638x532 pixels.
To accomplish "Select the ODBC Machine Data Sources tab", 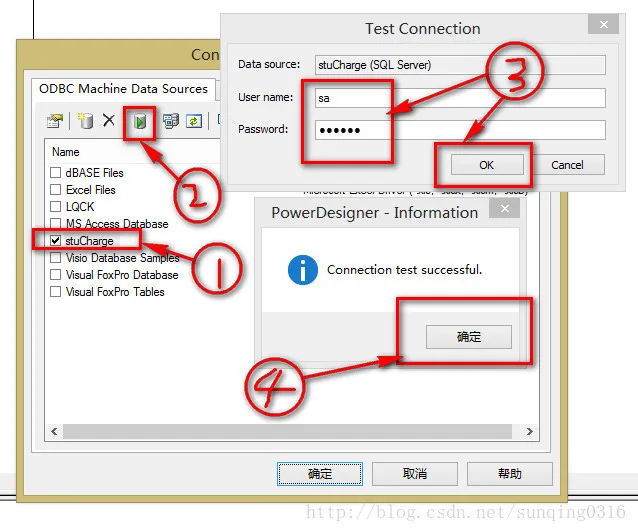I will [x=123, y=89].
